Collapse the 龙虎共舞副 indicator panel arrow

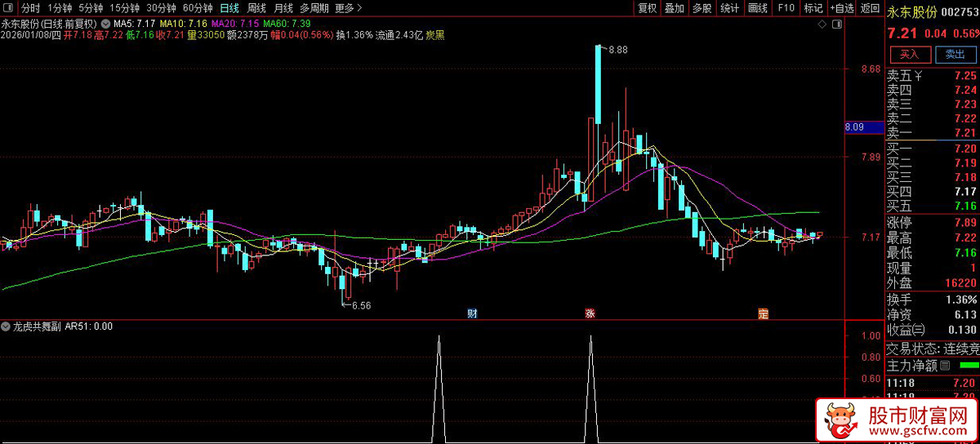tap(7, 326)
